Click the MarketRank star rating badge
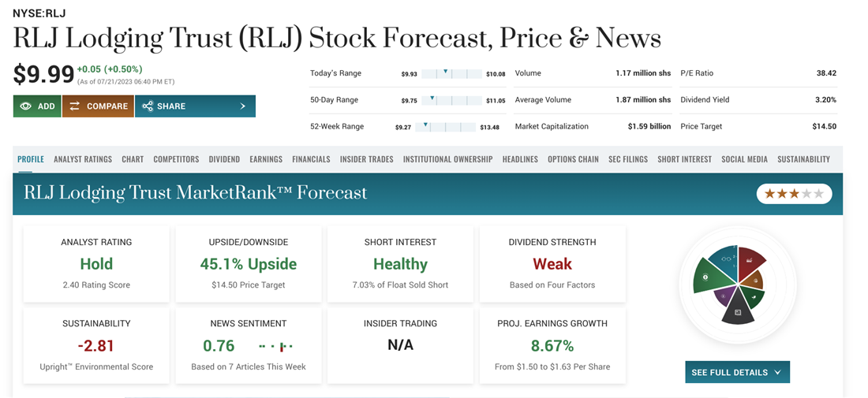 [794, 193]
